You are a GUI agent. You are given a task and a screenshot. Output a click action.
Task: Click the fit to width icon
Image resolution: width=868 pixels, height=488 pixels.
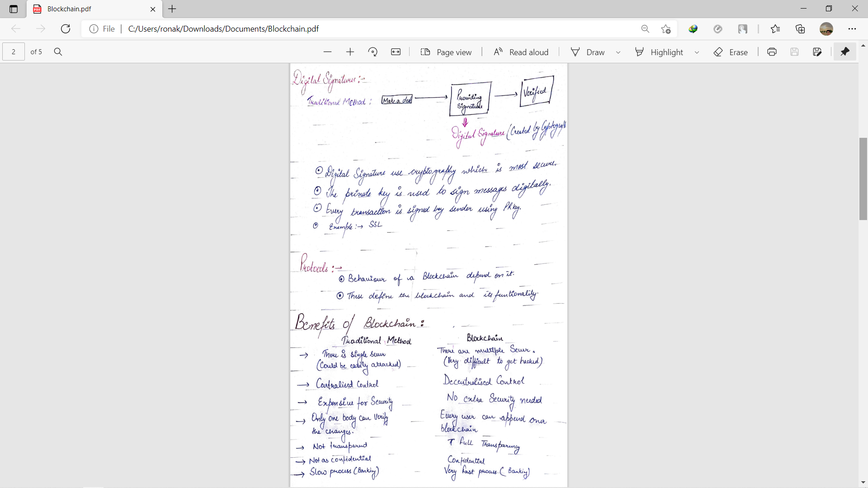396,52
